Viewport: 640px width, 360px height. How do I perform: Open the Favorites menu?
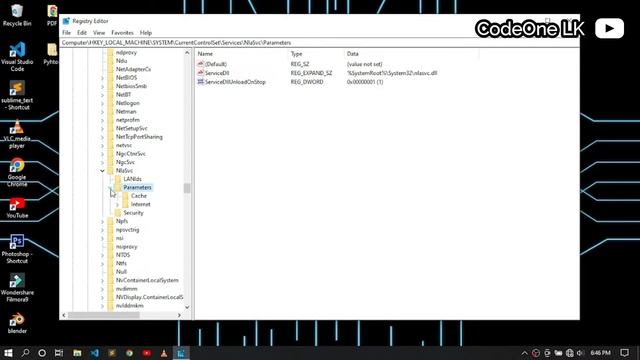(x=122, y=33)
